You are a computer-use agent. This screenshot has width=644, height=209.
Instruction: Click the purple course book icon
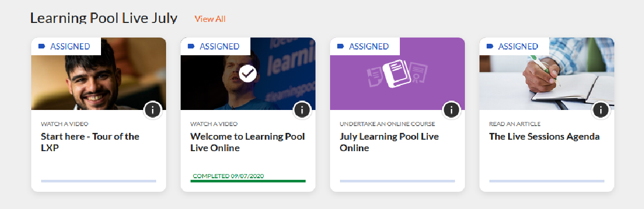pos(397,74)
